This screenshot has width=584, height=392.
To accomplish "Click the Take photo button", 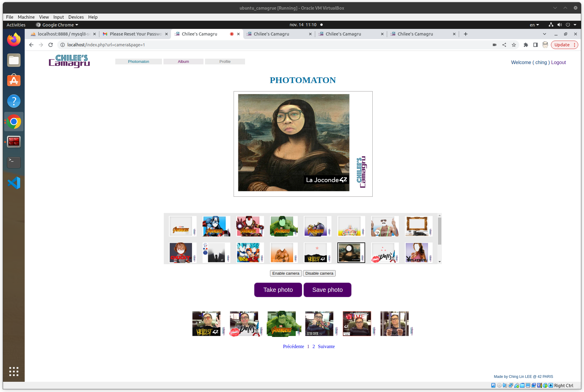I will [x=278, y=290].
